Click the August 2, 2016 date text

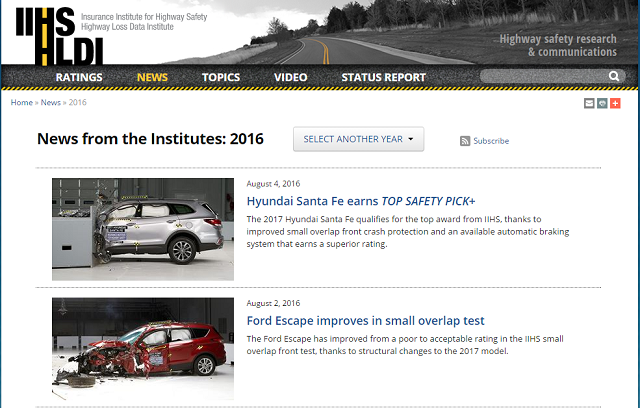[x=273, y=303]
